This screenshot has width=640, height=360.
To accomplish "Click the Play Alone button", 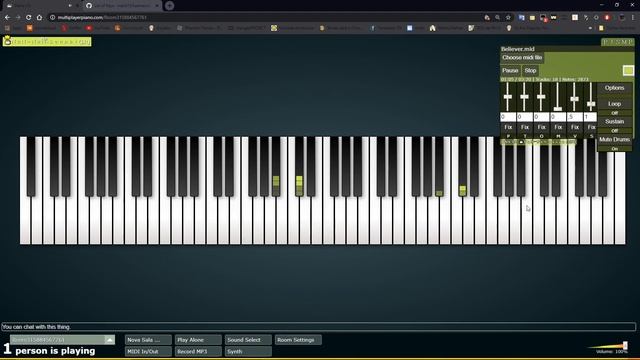I will [x=198, y=340].
